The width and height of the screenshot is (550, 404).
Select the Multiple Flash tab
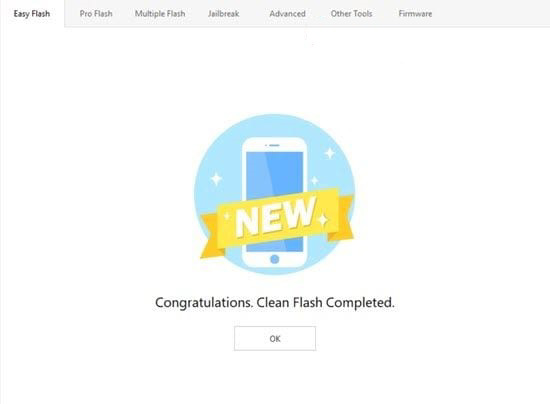click(x=160, y=14)
